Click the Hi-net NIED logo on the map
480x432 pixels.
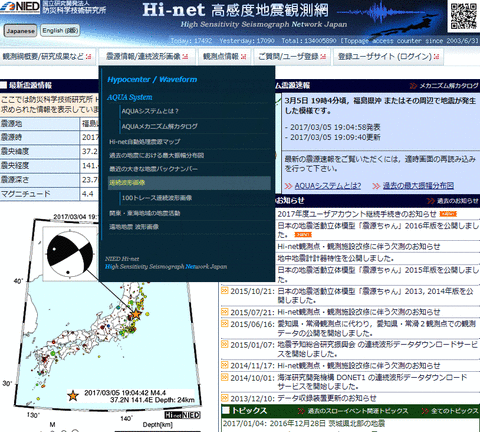pyautogui.click(x=183, y=415)
